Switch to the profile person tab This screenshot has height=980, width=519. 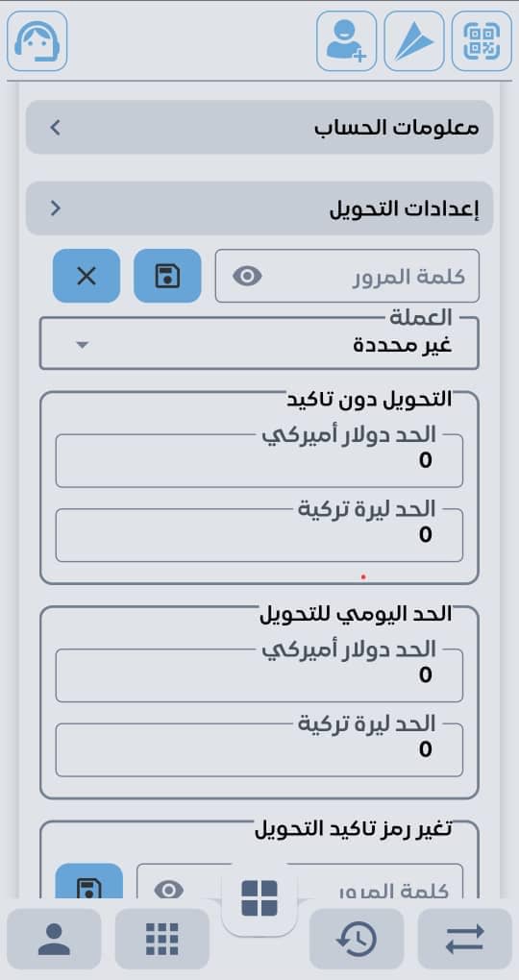click(55, 939)
